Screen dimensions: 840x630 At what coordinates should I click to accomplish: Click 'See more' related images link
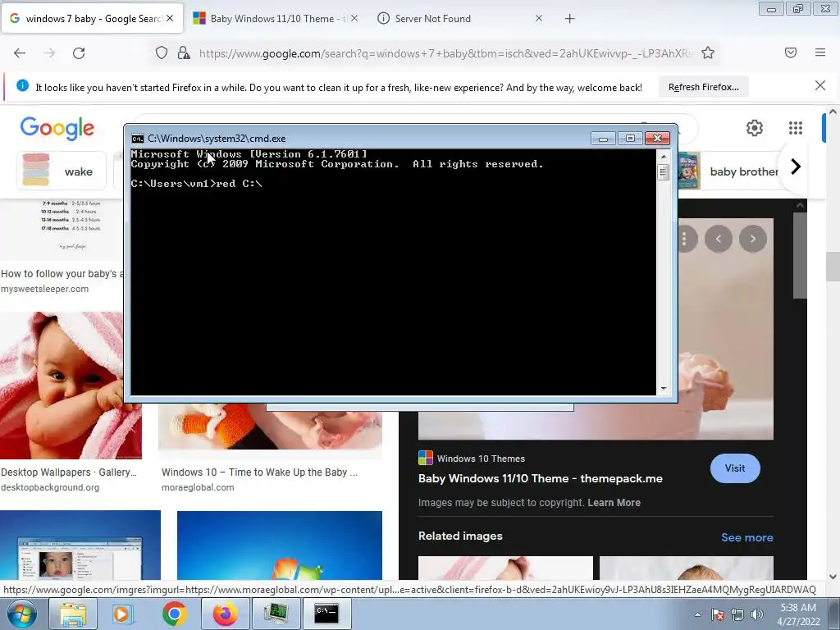coord(746,537)
